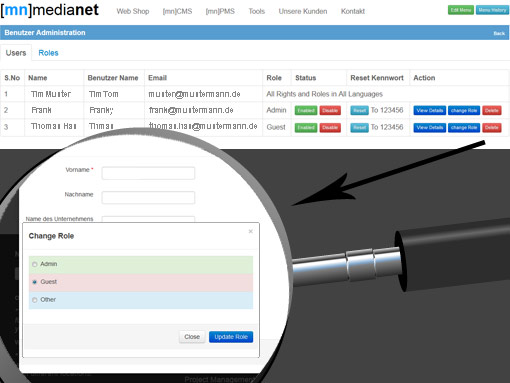Go to Unsere Kunden page

pos(303,11)
